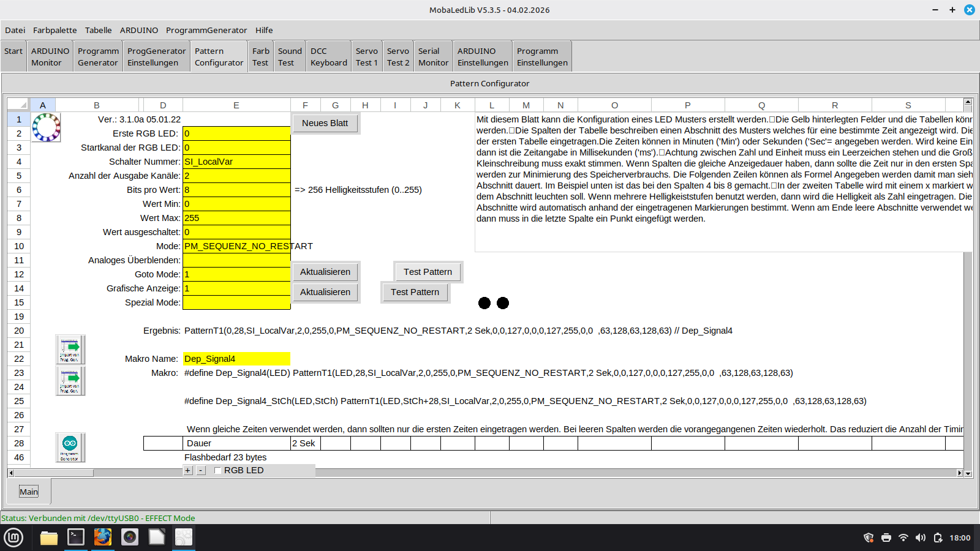
Task: Open the camera app in the taskbar
Action: 130,538
